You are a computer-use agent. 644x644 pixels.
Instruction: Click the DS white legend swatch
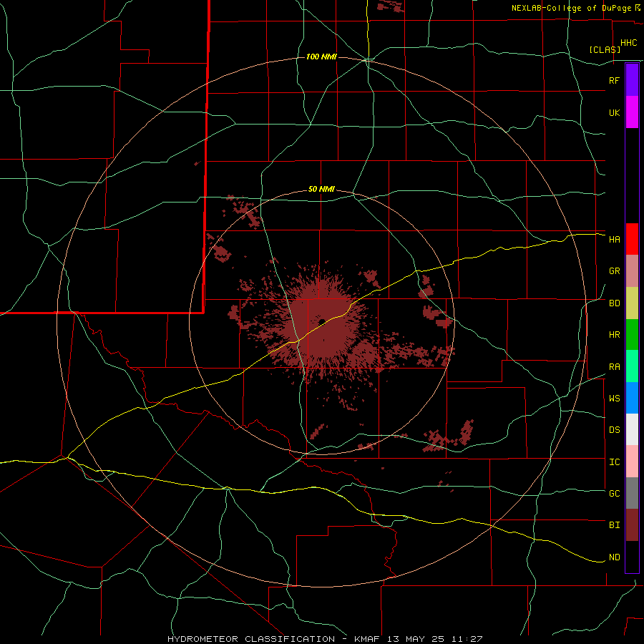click(632, 429)
